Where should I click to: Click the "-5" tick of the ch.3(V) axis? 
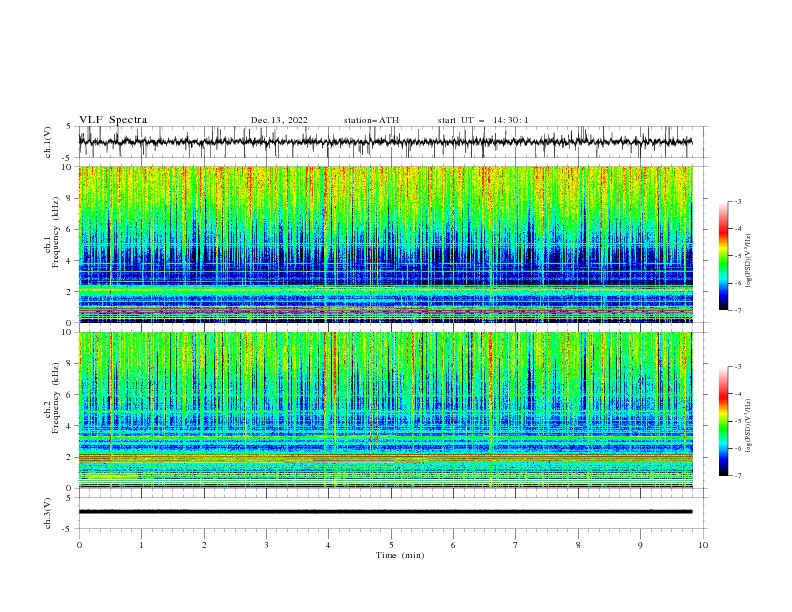pyautogui.click(x=67, y=529)
